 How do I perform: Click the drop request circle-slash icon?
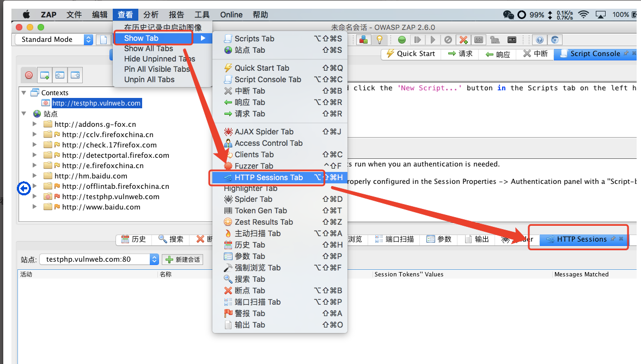tap(448, 40)
